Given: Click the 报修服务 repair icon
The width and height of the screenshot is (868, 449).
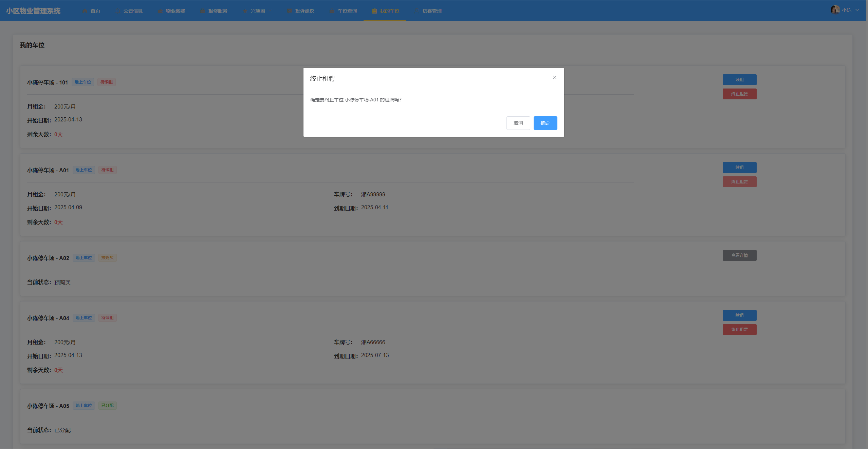Looking at the screenshot, I should pos(203,11).
